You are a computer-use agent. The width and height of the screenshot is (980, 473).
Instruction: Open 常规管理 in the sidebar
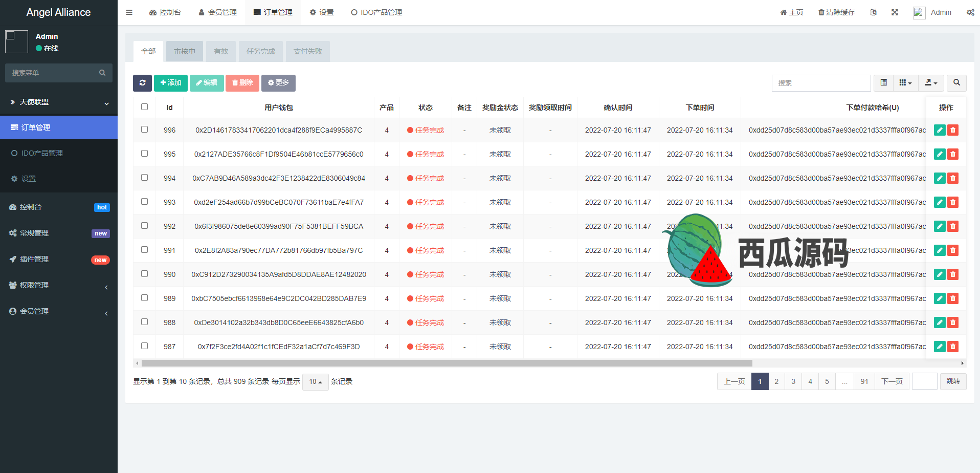click(x=59, y=233)
